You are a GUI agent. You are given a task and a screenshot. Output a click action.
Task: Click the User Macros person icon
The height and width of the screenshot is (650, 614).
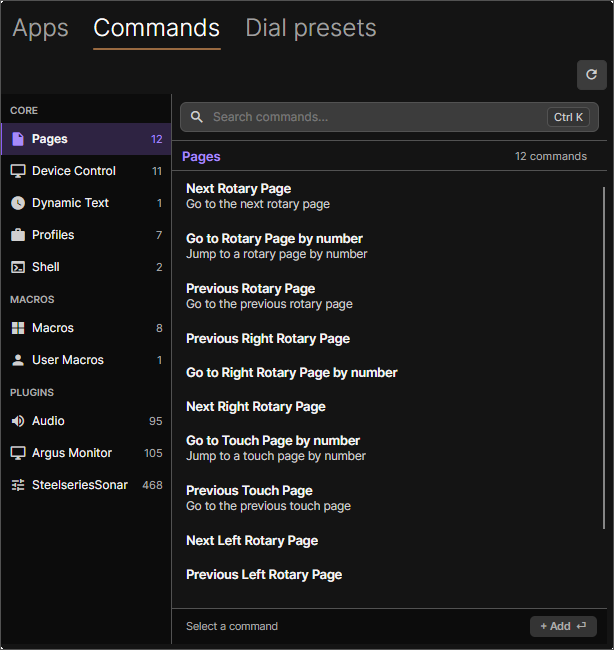tap(18, 360)
